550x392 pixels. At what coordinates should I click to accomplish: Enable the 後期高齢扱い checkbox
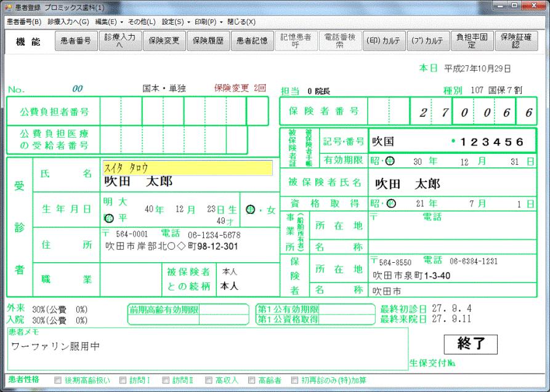59,380
